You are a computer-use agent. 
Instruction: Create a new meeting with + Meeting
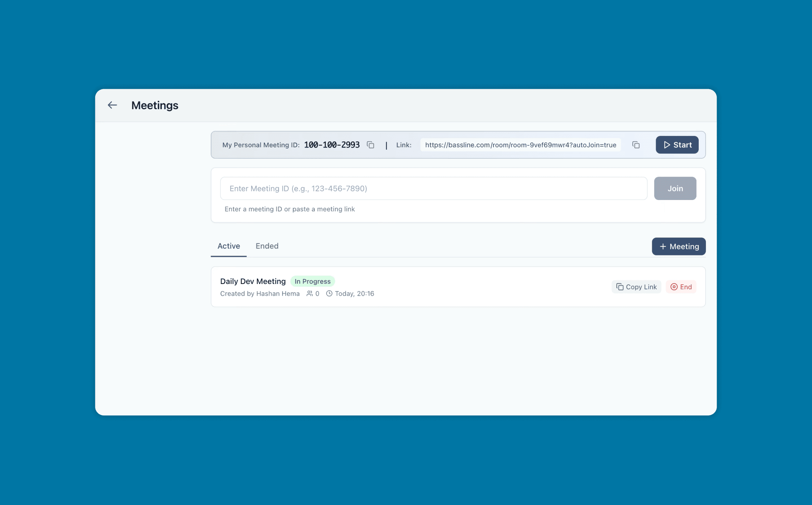click(678, 246)
